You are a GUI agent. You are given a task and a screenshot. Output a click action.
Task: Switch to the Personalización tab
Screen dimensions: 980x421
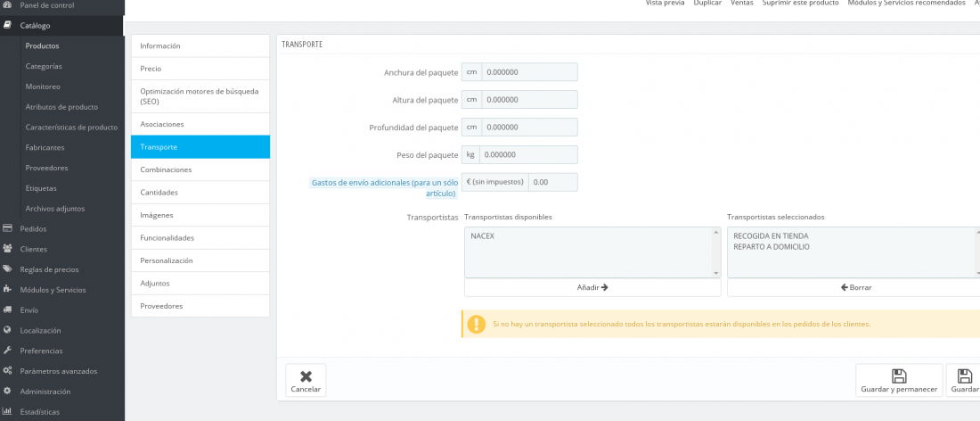click(200, 260)
